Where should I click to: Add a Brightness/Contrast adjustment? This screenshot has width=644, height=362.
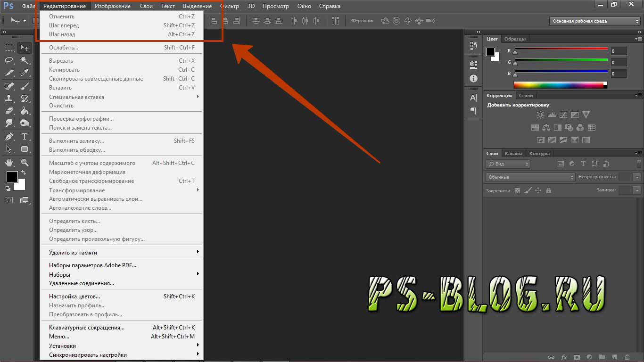coord(540,115)
